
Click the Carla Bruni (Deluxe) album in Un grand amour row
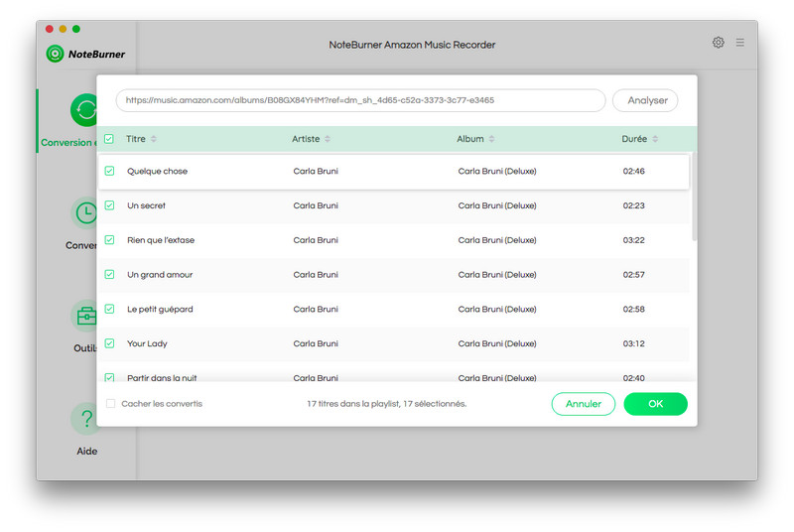click(497, 274)
